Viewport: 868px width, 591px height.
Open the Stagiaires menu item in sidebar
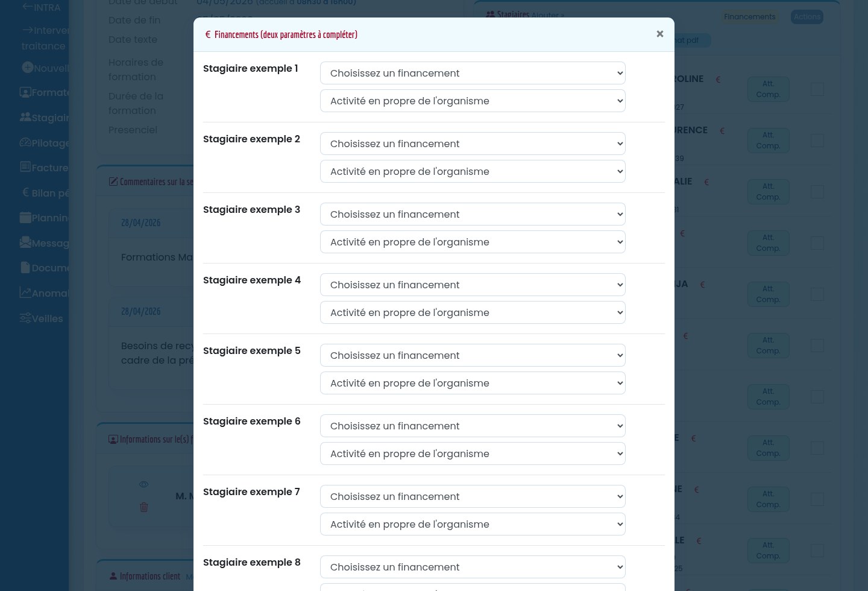(x=45, y=118)
